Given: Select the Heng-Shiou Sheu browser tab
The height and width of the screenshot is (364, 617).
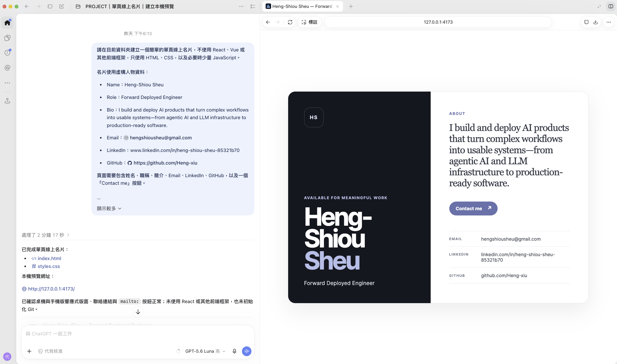Looking at the screenshot, I should coord(302,6).
